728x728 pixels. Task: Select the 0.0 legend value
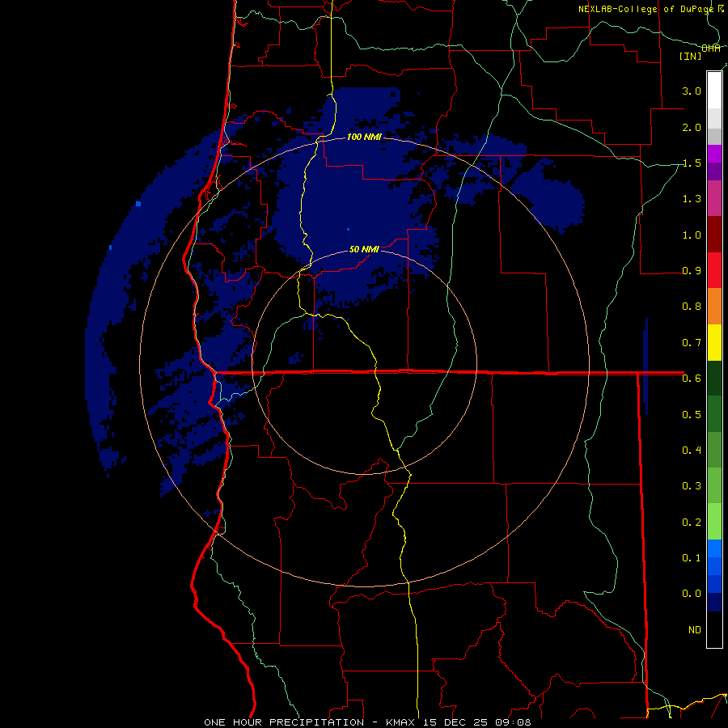(692, 594)
